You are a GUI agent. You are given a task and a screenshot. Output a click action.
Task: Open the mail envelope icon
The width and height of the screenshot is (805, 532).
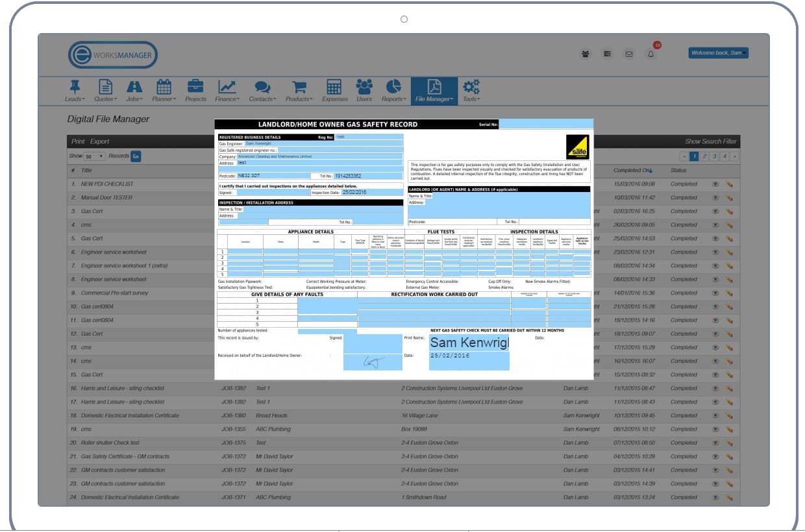pos(628,54)
